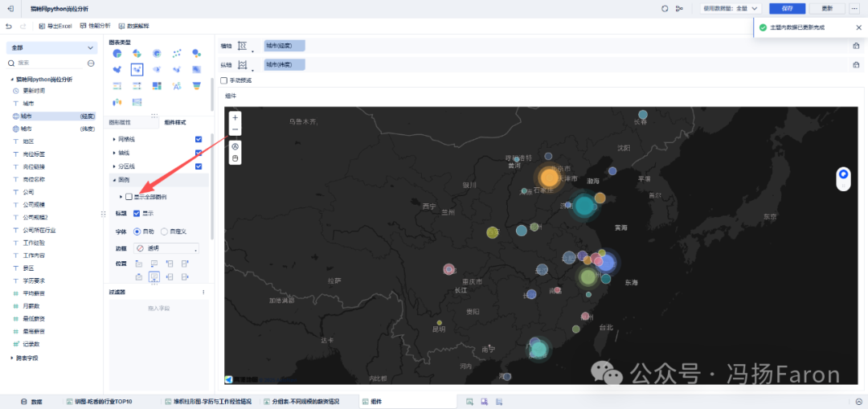Open the 饼图-吃香的行业TOP10 tab
The image size is (868, 409).
point(100,401)
